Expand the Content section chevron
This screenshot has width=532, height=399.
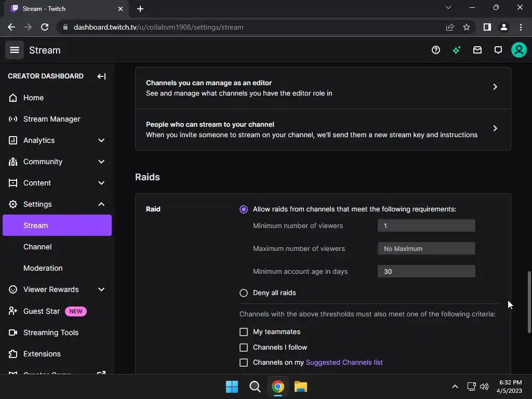pos(101,183)
